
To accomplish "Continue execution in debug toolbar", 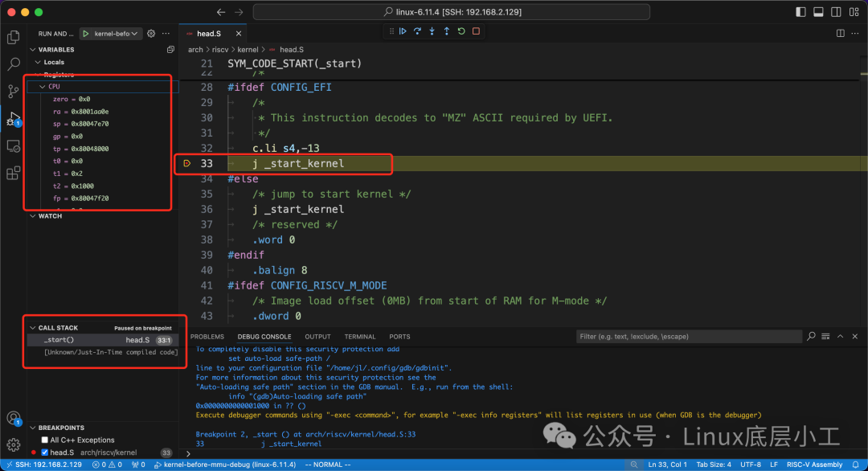I will 403,31.
